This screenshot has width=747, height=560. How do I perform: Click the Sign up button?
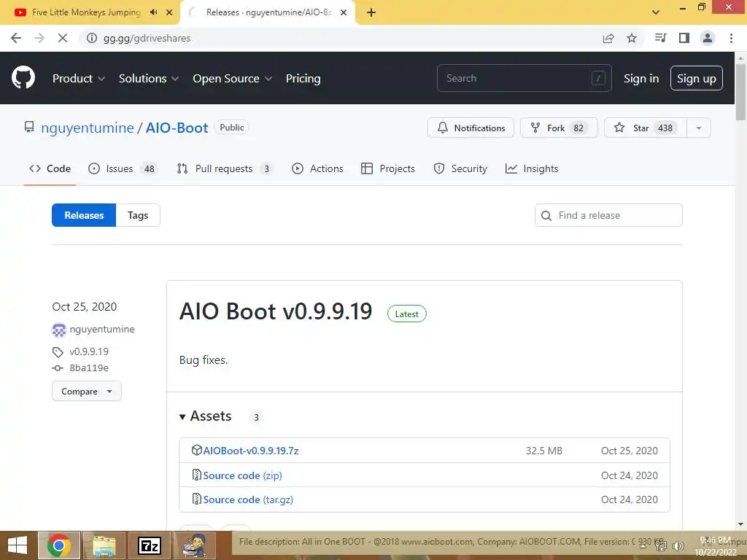click(696, 78)
